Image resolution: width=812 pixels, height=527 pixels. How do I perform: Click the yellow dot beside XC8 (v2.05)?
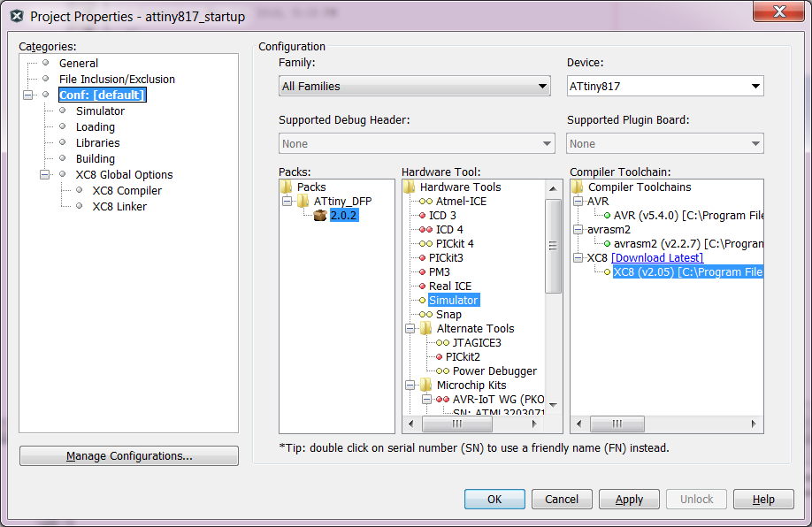607,271
